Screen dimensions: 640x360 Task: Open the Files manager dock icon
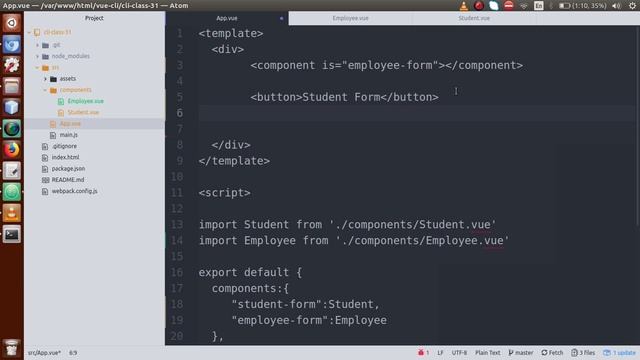[x=11, y=86]
